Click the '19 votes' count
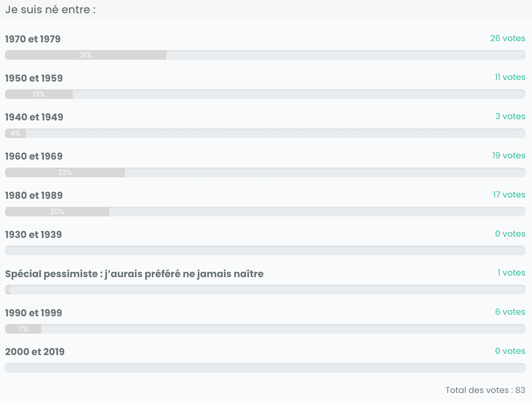This screenshot has width=532, height=401. tap(508, 155)
